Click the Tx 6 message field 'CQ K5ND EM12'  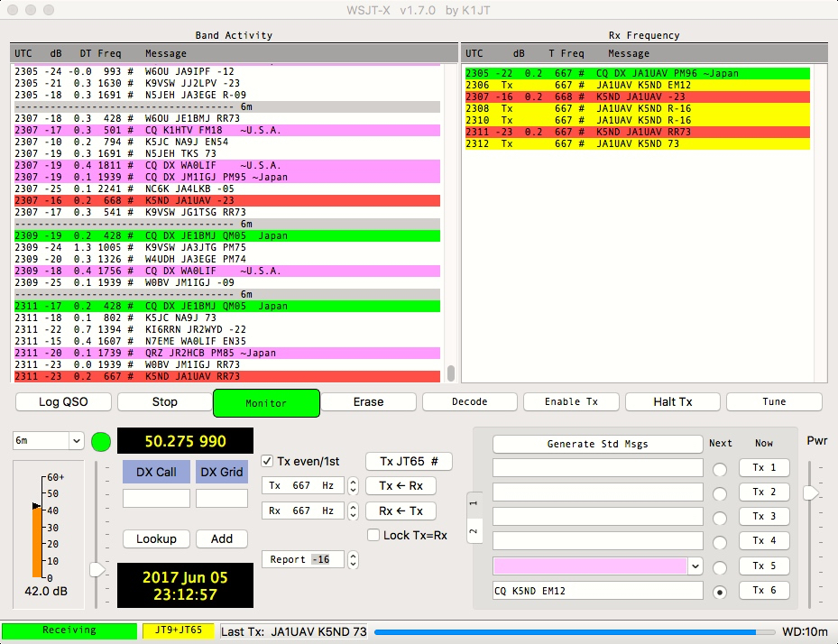coord(597,591)
